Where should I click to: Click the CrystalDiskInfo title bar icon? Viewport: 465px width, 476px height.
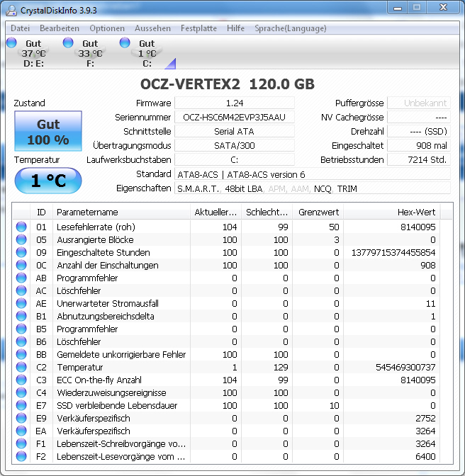(11, 11)
